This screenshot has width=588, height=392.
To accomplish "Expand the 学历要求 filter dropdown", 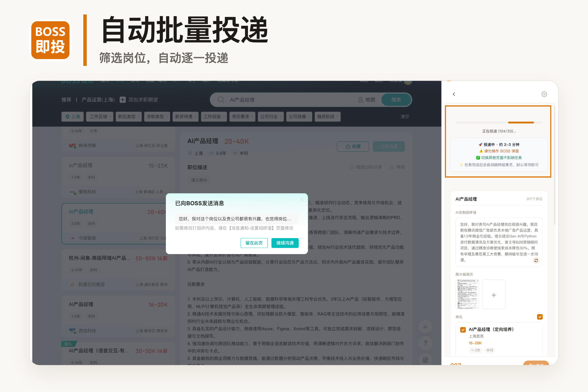I will (x=242, y=117).
